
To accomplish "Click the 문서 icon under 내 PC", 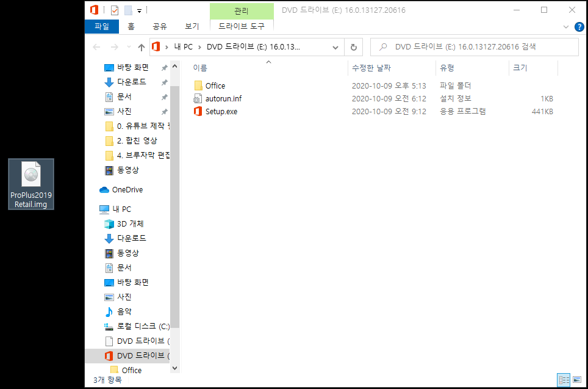I will click(x=109, y=267).
